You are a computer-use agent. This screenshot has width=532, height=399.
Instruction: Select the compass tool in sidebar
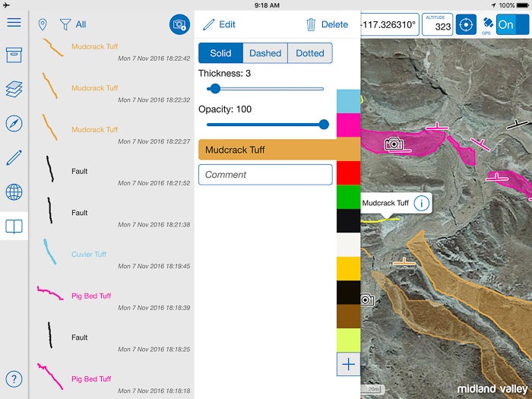(x=14, y=124)
